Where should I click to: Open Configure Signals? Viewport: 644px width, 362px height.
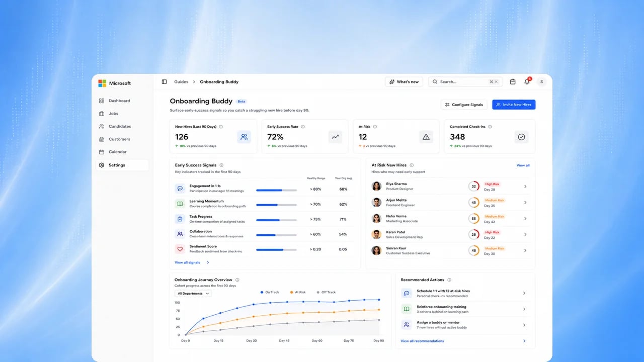click(464, 105)
